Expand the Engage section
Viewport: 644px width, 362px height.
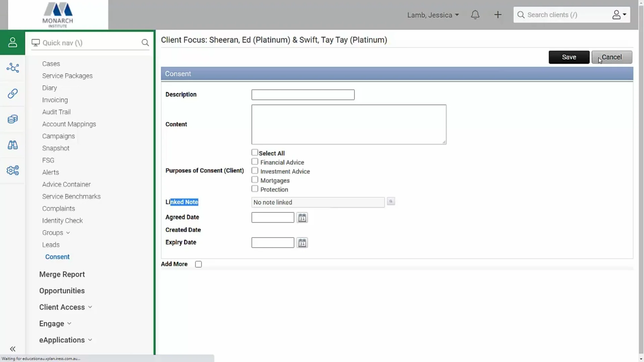55,324
